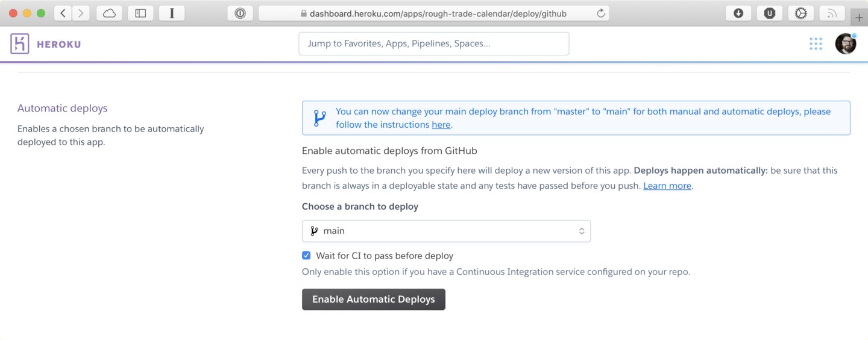The height and width of the screenshot is (340, 868).
Task: Click Enable Automatic Deploys button
Action: [x=374, y=299]
